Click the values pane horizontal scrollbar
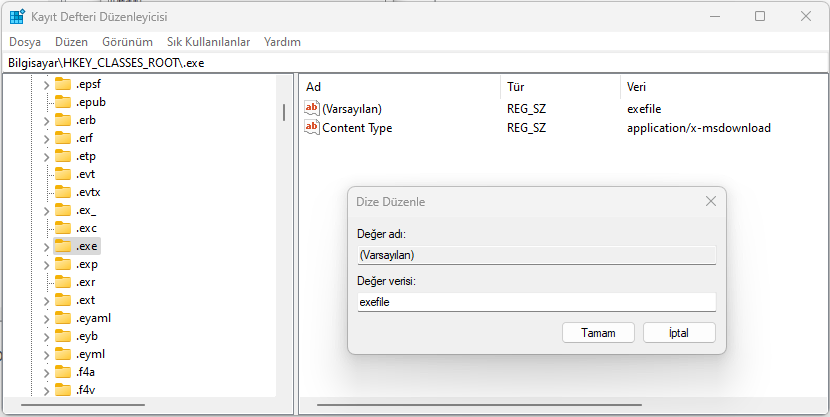The width and height of the screenshot is (830, 417). coord(480,405)
